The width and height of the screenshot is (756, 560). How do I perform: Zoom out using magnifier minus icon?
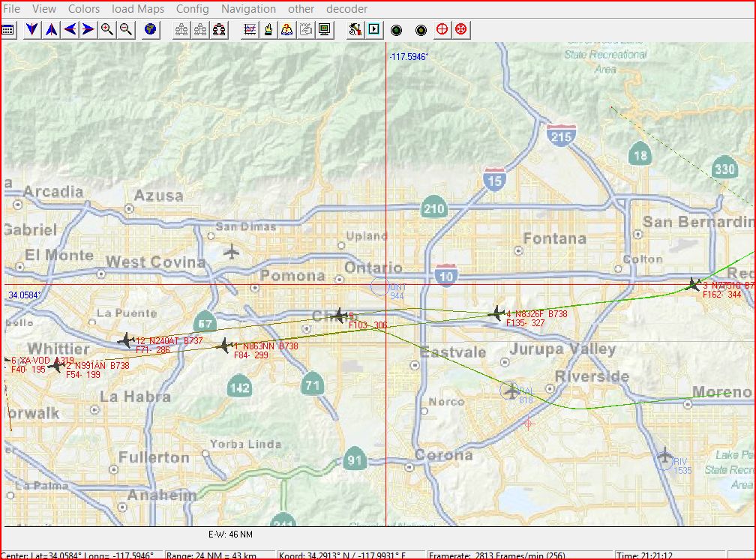click(x=126, y=30)
